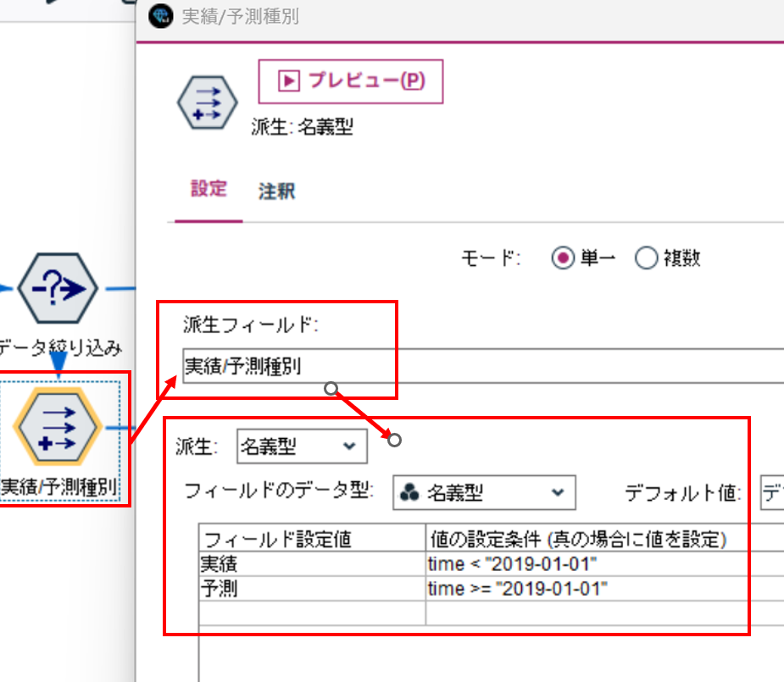The image size is (784, 682).
Task: Switch to the 注釈 tab
Action: 276,191
